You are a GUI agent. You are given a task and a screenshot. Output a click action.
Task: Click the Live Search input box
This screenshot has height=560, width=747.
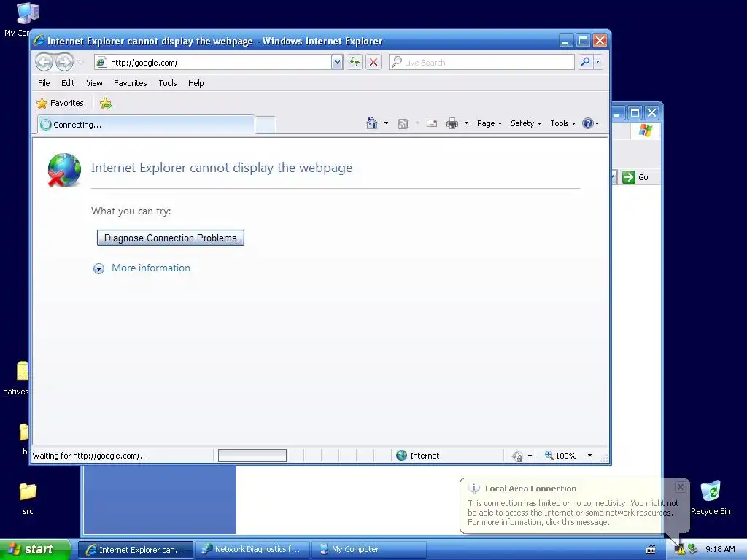(481, 63)
